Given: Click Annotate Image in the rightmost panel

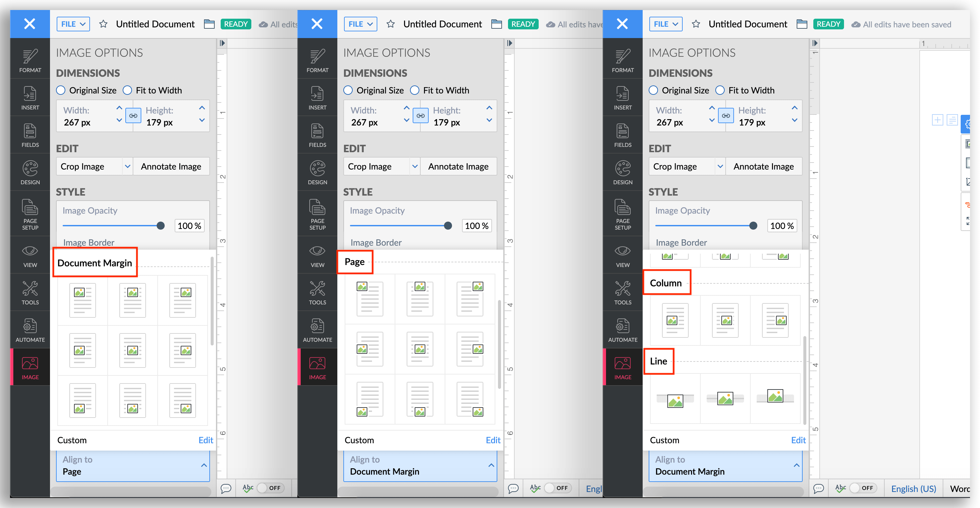Looking at the screenshot, I should click(x=763, y=167).
